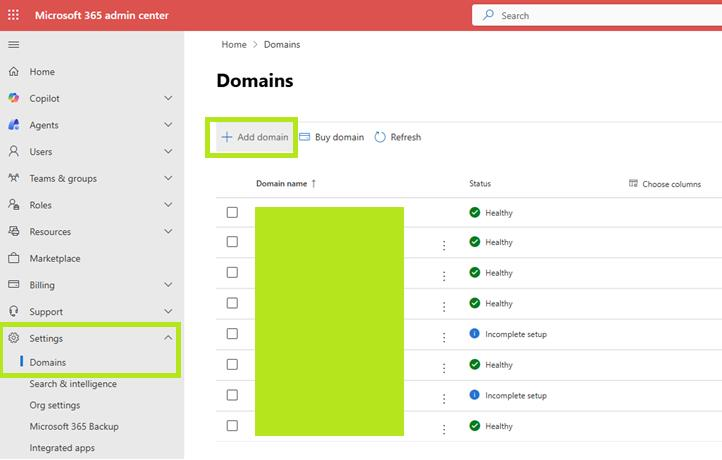722x460 pixels.
Task: Open Marketplace in sidebar
Action: [55, 258]
